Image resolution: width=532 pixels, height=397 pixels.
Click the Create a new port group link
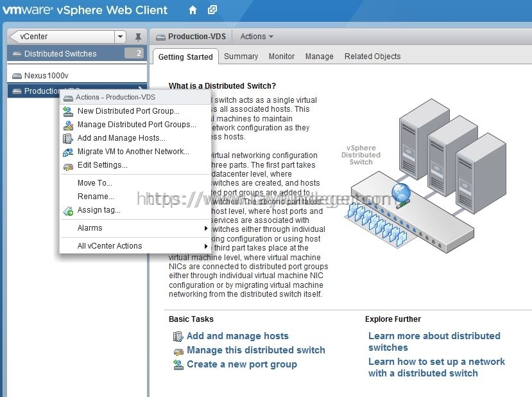coord(242,364)
